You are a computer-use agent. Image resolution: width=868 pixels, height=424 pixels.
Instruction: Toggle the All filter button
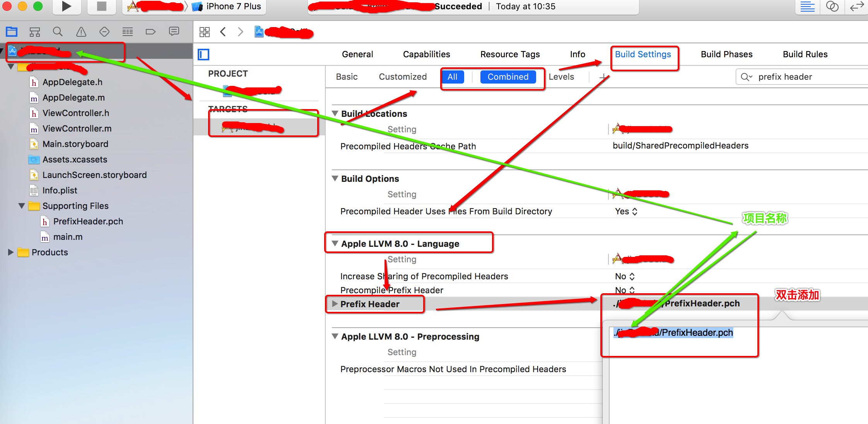pos(452,77)
